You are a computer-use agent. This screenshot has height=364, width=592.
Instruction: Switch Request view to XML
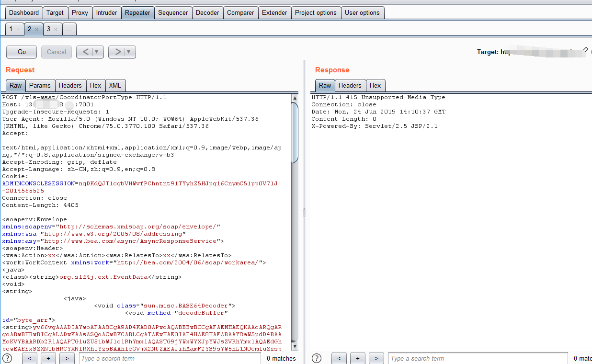[x=115, y=85]
